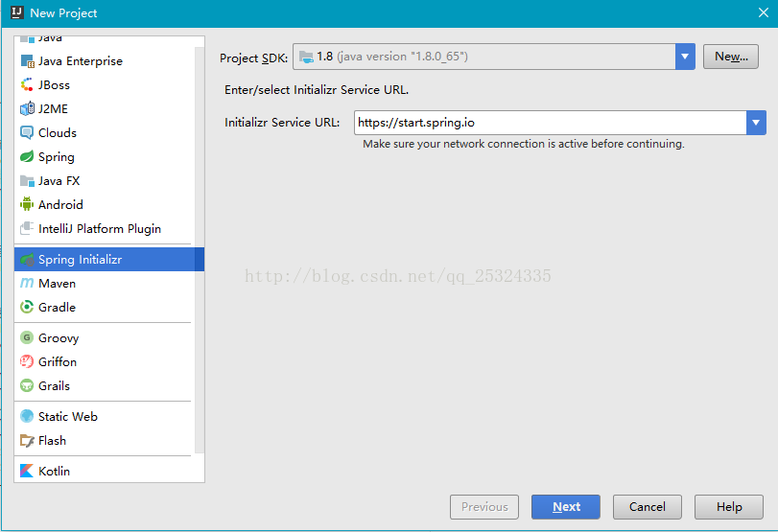Click the Java FX folder icon
The image size is (778, 532).
coord(27,181)
